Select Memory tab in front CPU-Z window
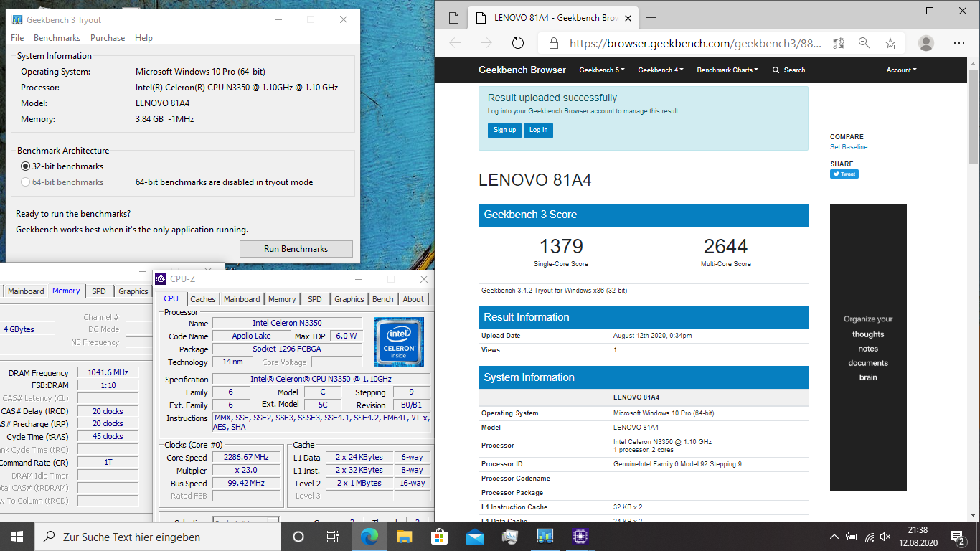980x551 pixels. (x=282, y=299)
